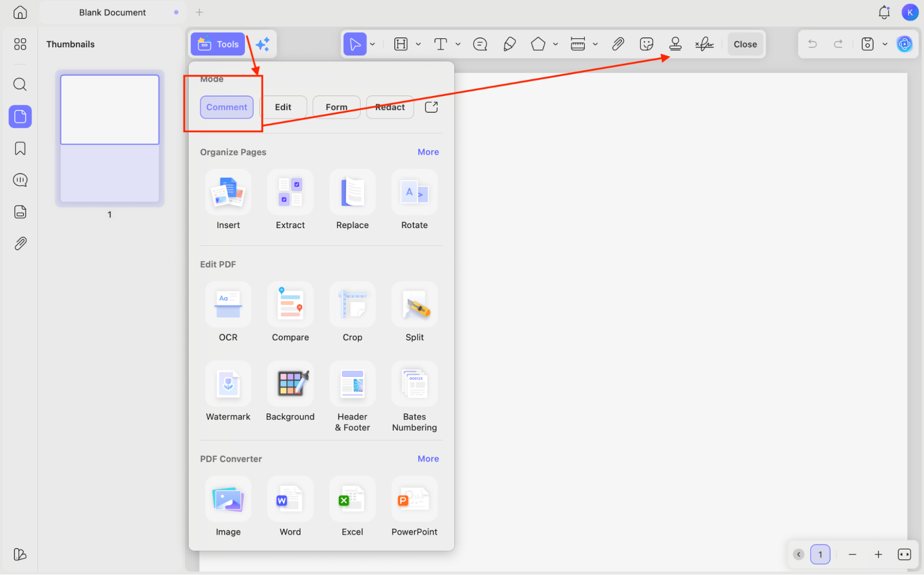Select the sticky note comment tool
Image resolution: width=924 pixels, height=575 pixels.
[480, 44]
